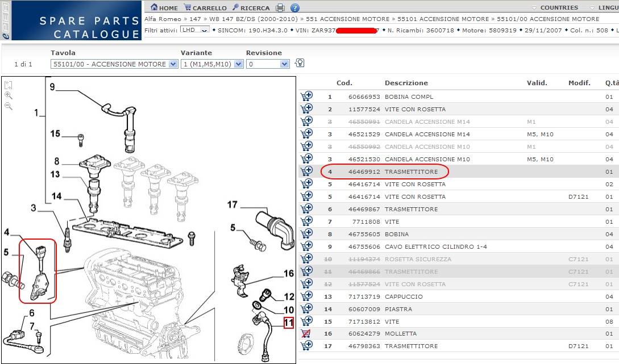Click crossed-out cart icon for MOLLETTA
The height and width of the screenshot is (364, 619).
pyautogui.click(x=306, y=334)
